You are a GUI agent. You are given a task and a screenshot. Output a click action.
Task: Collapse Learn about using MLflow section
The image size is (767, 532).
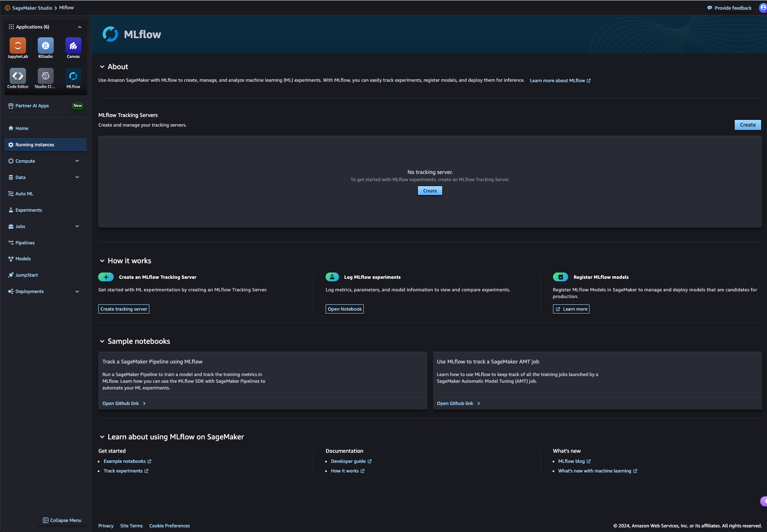tap(102, 437)
